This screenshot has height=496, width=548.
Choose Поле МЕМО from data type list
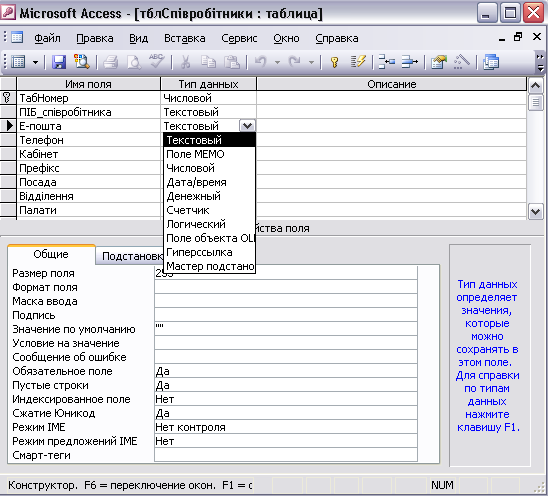(x=209, y=154)
